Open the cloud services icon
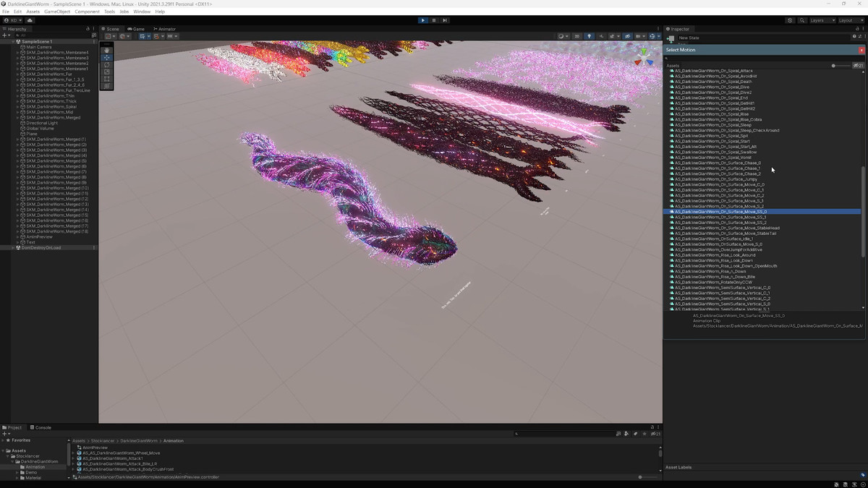 (x=30, y=20)
